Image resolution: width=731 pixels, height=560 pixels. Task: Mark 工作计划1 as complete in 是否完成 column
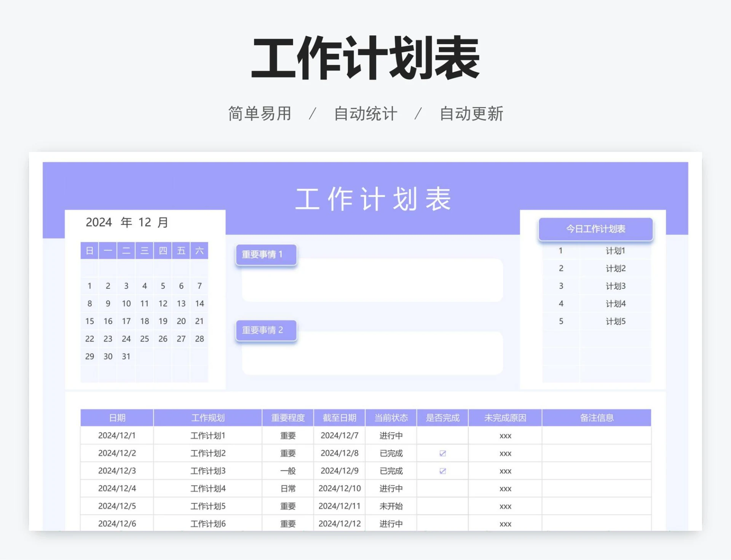tap(442, 435)
